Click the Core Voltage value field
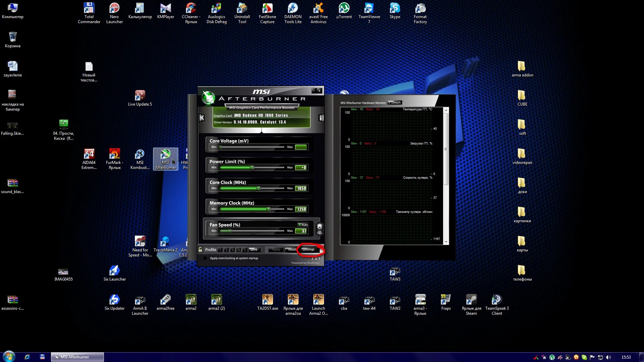The image size is (644, 362). click(x=301, y=147)
